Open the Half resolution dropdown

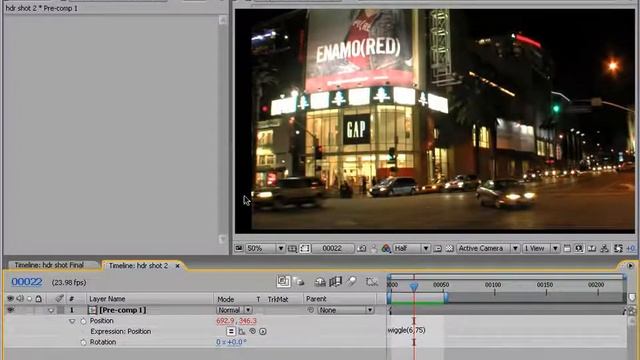pyautogui.click(x=411, y=248)
